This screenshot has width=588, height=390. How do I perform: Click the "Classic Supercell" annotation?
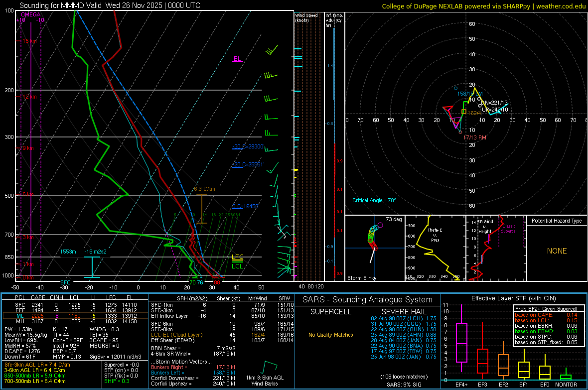point(509,229)
